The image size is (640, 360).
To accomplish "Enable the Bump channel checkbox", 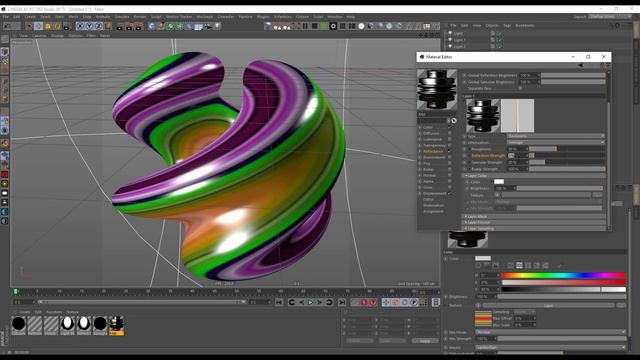I will point(449,169).
